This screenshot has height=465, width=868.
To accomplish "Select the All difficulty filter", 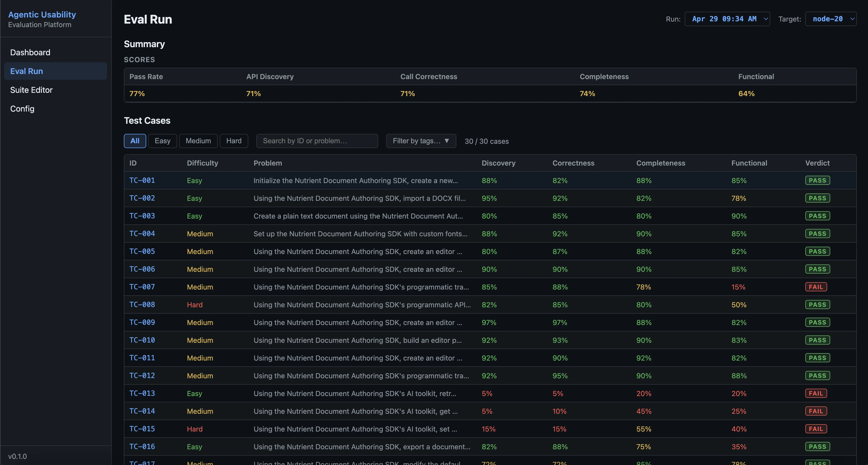I will 135,141.
